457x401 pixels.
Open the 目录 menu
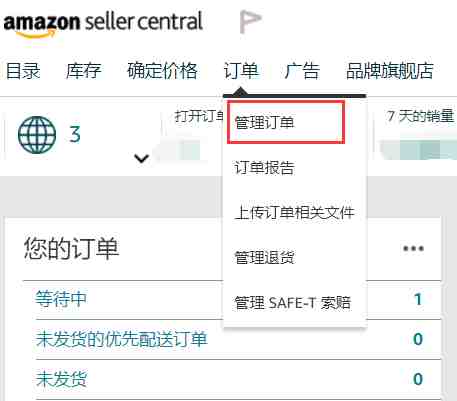(23, 71)
